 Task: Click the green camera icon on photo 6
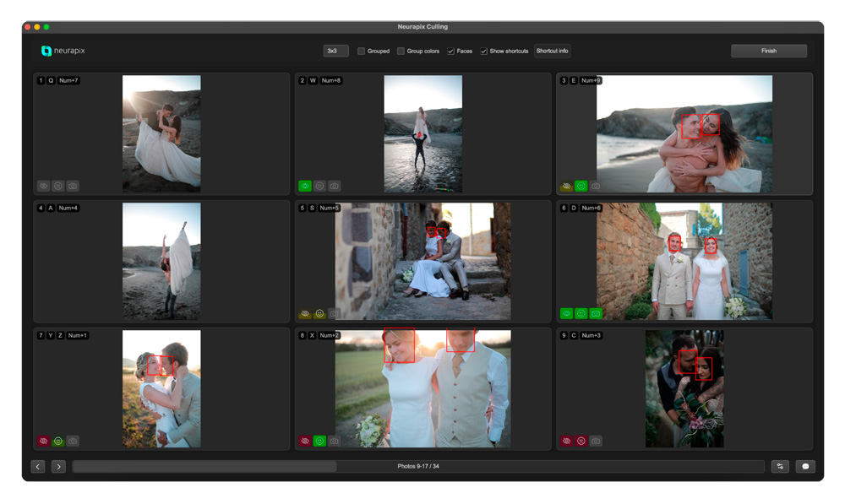(596, 313)
